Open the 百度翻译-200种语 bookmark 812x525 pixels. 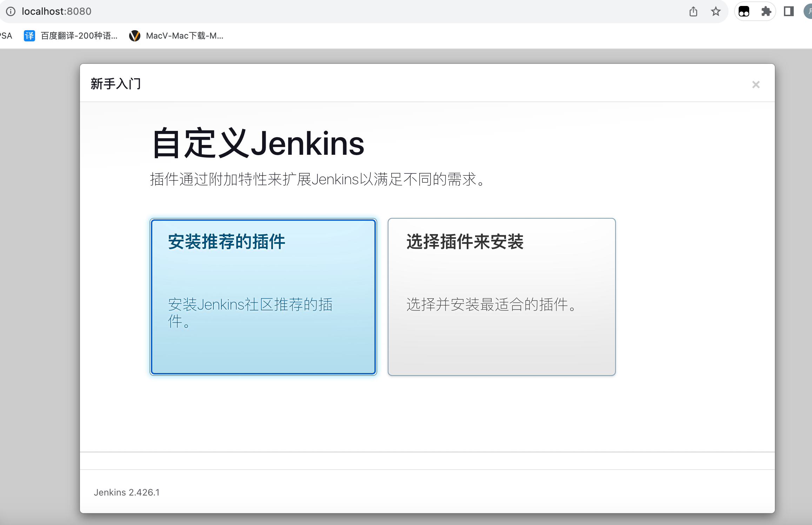tap(79, 36)
